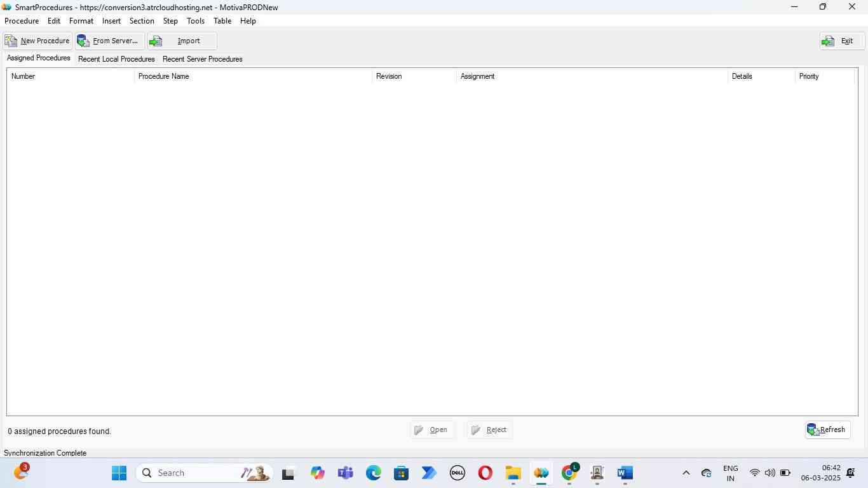Click the ENG IN language indicator
Screen dimensions: 868x488
(x=731, y=473)
